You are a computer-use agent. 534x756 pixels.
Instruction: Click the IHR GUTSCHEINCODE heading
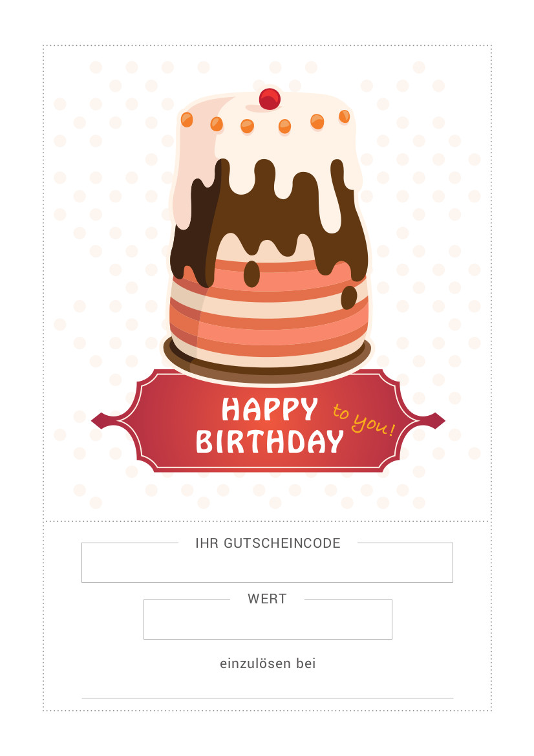click(268, 543)
